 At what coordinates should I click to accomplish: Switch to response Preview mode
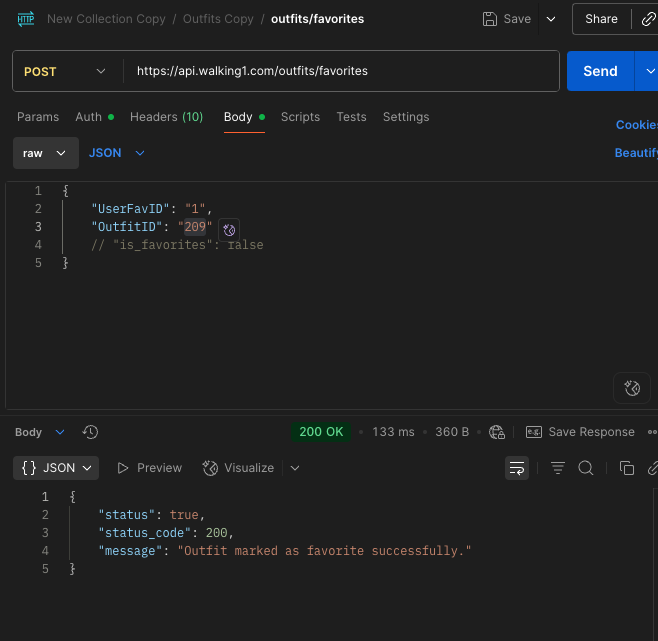coord(149,468)
